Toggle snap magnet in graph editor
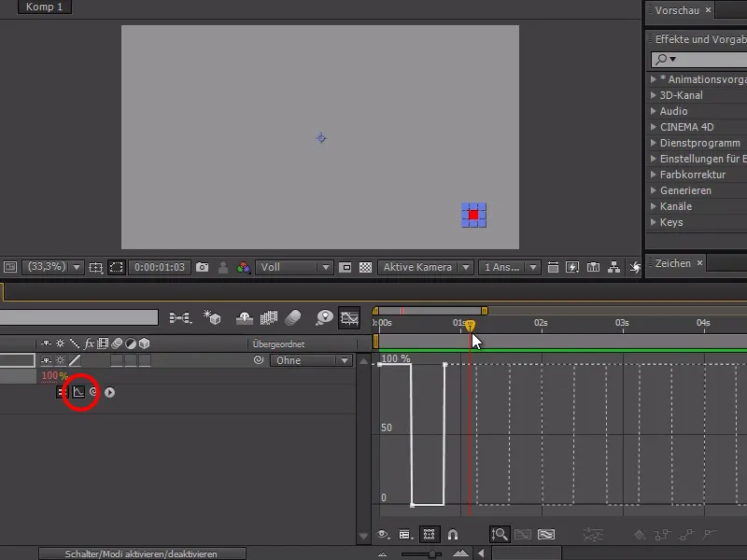 (453, 535)
